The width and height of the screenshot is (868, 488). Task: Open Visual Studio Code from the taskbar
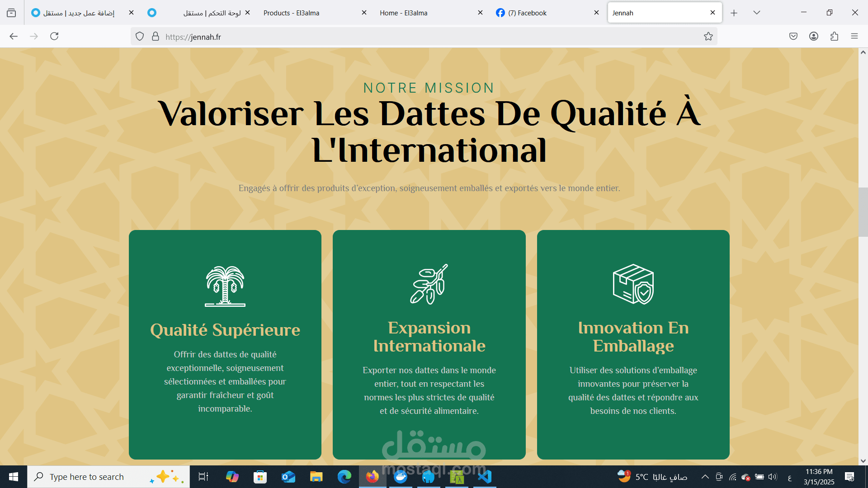(485, 477)
